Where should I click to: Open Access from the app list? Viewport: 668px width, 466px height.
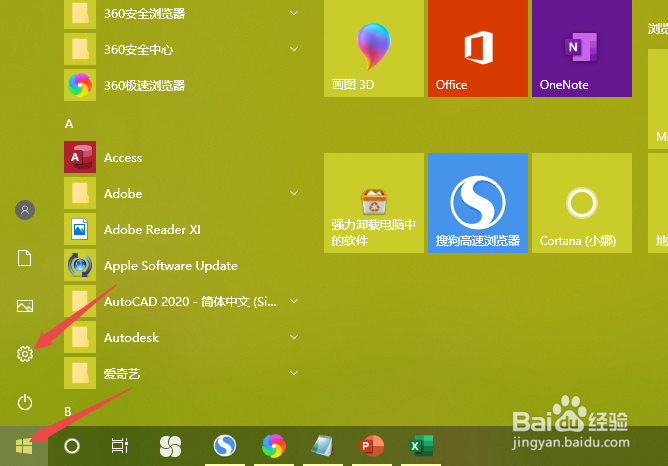(183, 157)
